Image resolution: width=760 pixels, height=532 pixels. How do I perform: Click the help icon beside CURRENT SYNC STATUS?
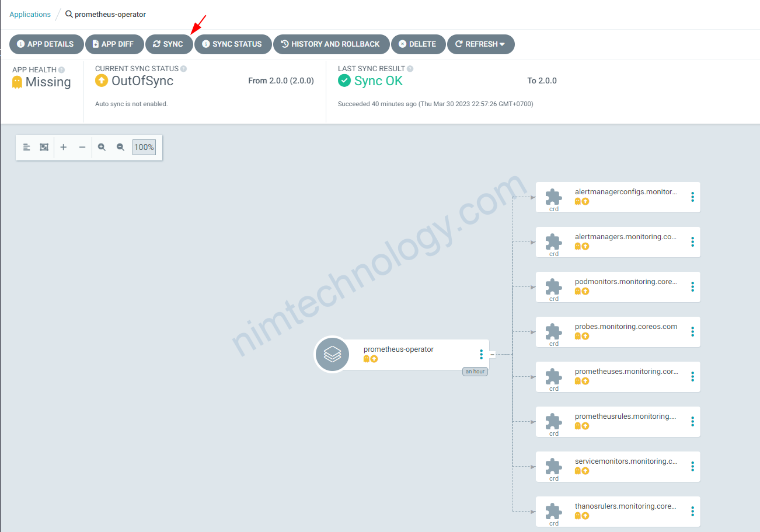183,69
